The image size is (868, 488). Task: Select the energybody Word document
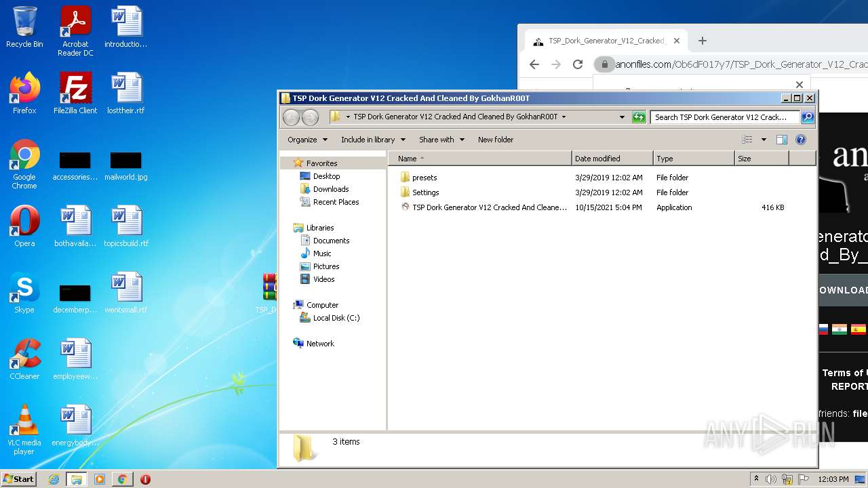pyautogui.click(x=75, y=426)
